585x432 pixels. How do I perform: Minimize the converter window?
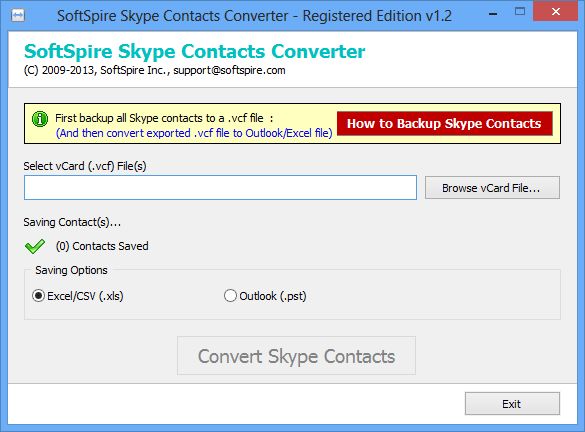(493, 14)
